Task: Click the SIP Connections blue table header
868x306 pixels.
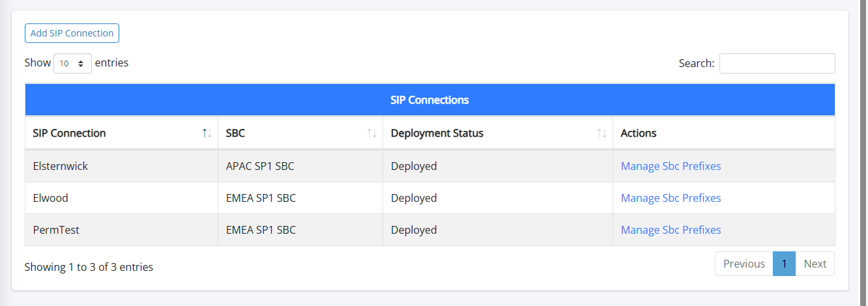Action: (429, 100)
